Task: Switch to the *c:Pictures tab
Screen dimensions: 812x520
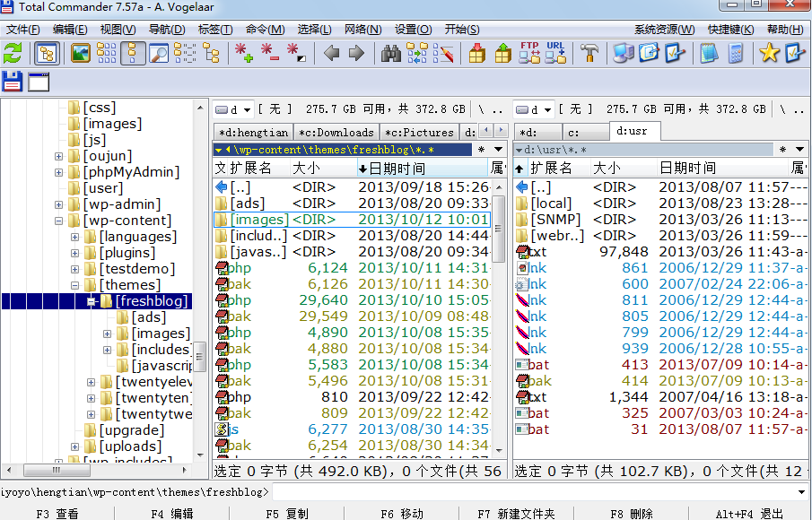Action: [420, 133]
